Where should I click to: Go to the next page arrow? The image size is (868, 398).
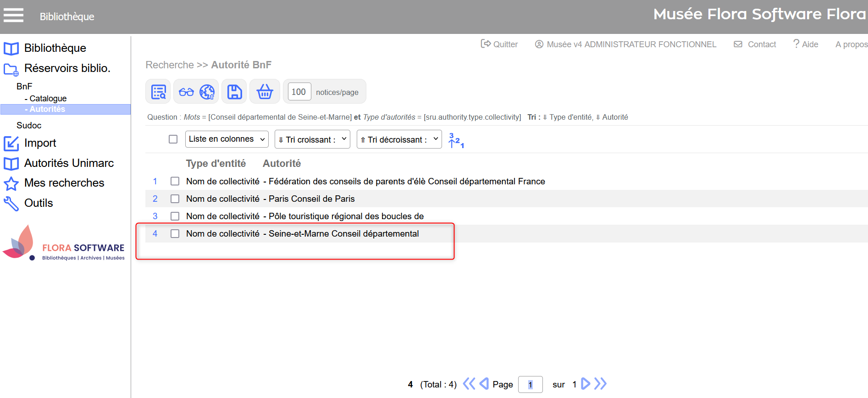[x=586, y=384]
